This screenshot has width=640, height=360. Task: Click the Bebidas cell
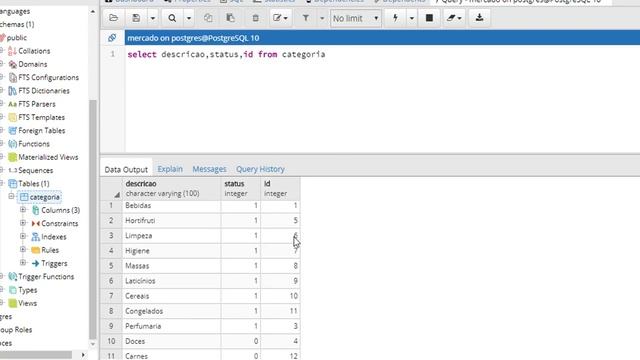point(171,205)
